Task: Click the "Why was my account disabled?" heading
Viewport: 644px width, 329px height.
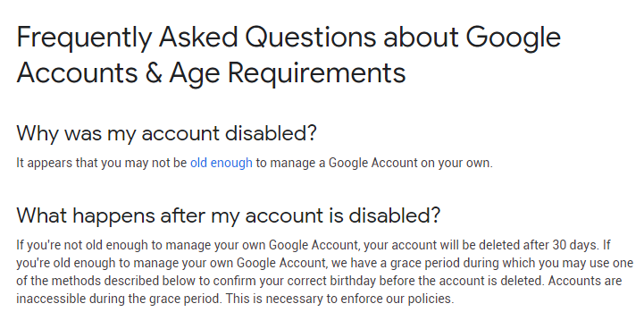Action: coord(166,134)
